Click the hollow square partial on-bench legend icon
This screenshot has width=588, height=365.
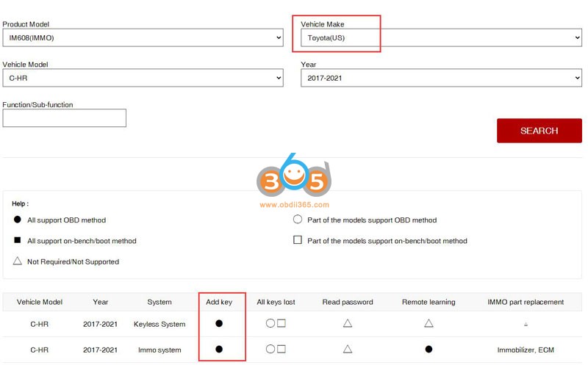tap(298, 240)
